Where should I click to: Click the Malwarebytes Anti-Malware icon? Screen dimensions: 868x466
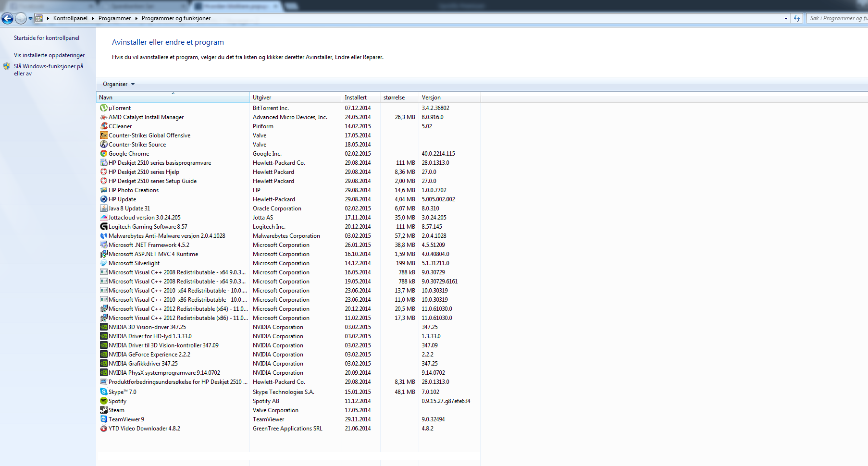[103, 236]
